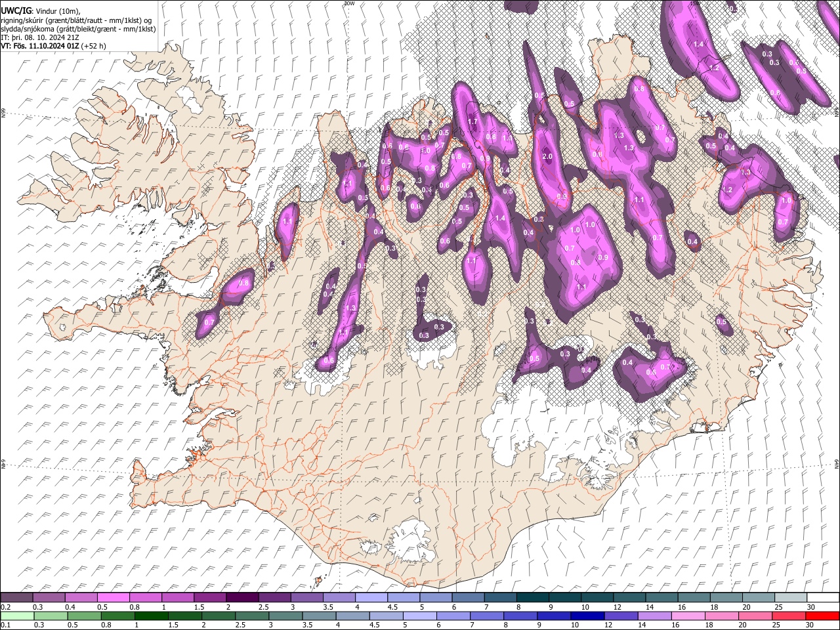Select the pink swatch between 16 and 18 in the bottom legend row
The image size is (840, 630).
click(x=689, y=616)
